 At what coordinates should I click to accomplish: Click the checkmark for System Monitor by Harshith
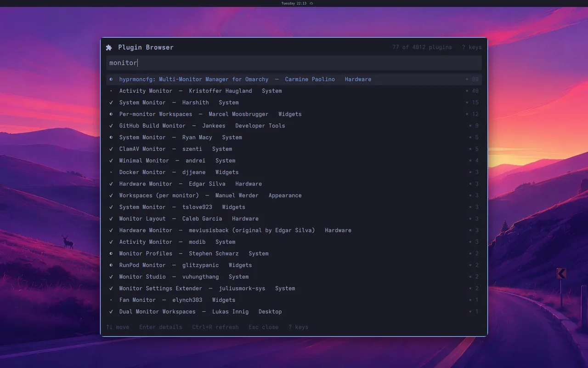coord(111,103)
